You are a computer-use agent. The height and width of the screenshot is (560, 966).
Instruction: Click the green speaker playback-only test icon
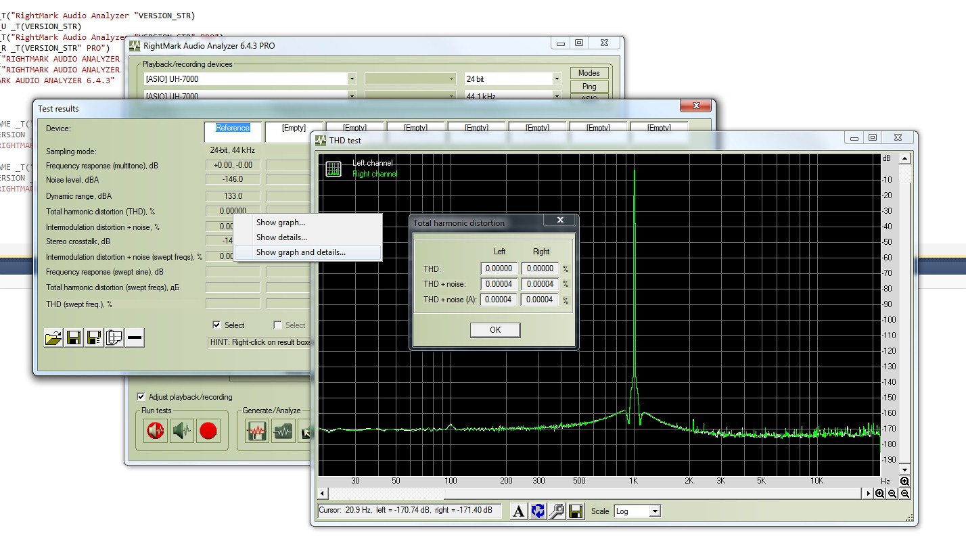pyautogui.click(x=182, y=431)
